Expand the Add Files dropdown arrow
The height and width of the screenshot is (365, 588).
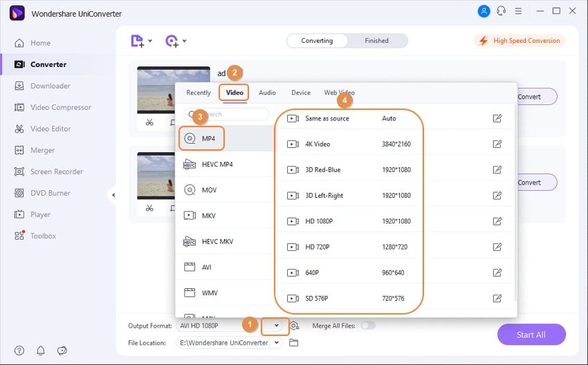coord(150,41)
